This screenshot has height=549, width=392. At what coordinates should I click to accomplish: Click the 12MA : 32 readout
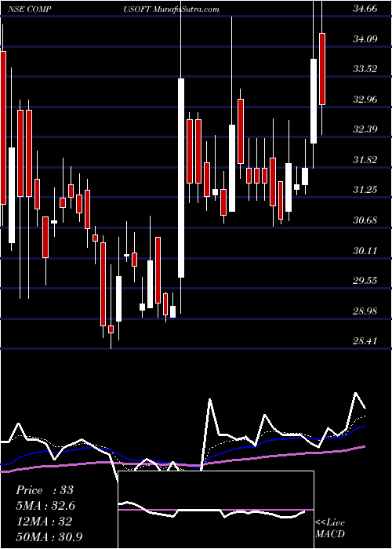(x=44, y=522)
